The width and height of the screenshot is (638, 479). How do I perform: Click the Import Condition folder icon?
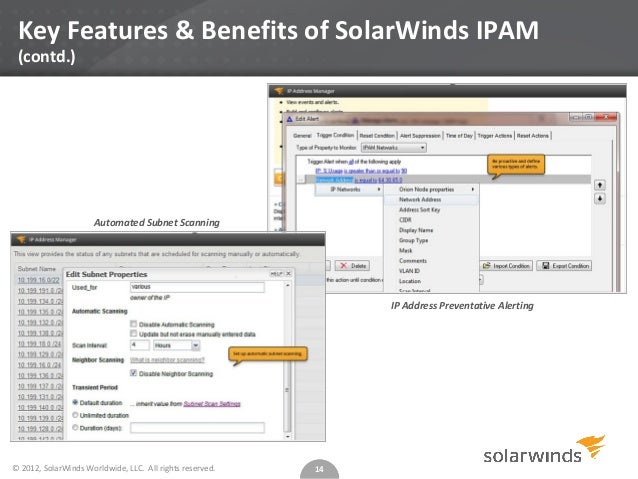[x=487, y=266]
